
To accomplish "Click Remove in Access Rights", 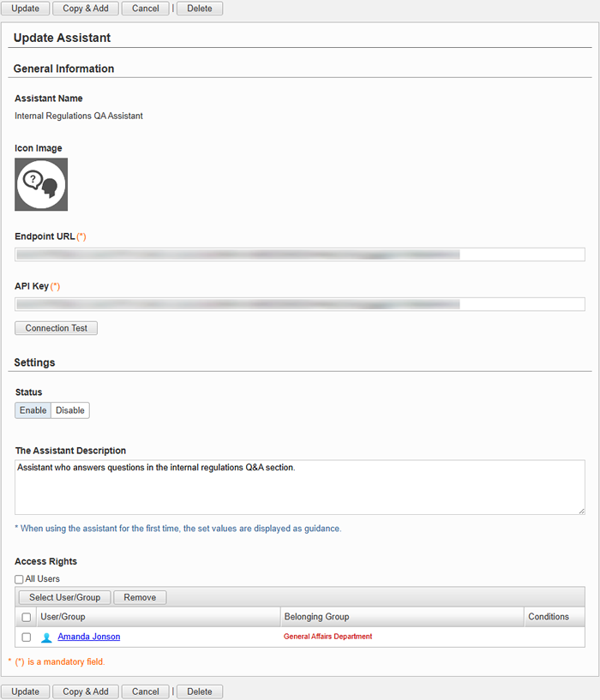I will (140, 597).
